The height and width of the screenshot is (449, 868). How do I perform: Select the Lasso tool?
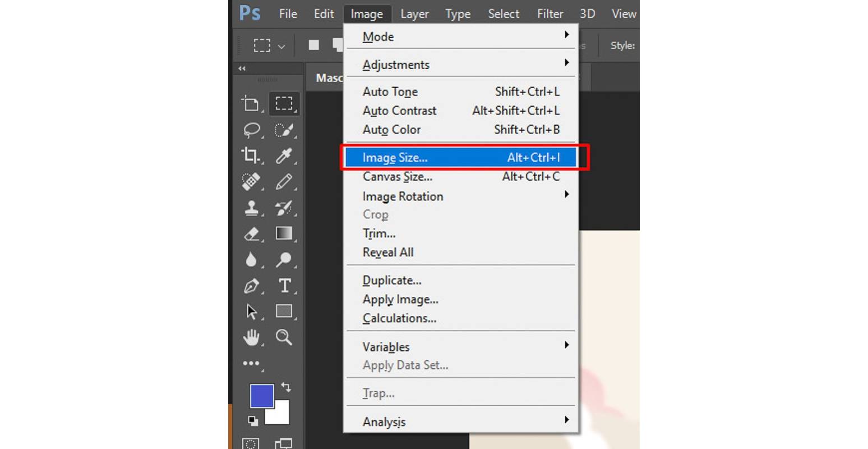(x=252, y=130)
